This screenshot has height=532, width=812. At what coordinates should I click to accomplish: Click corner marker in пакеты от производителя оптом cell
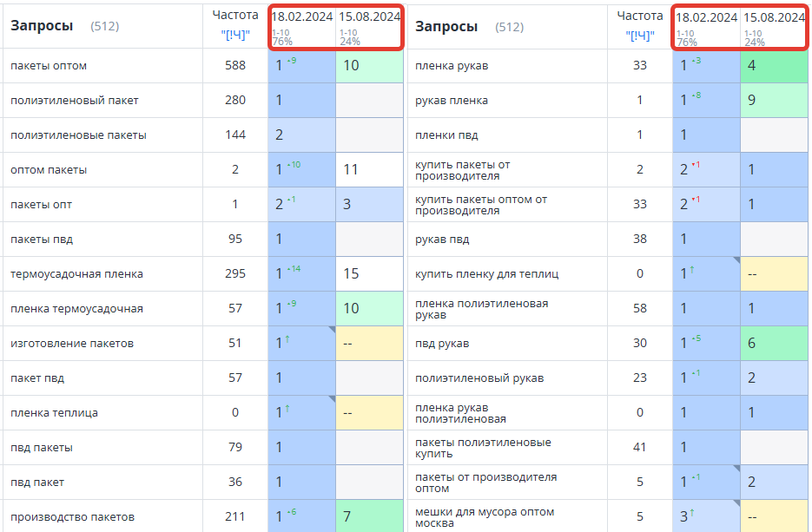[x=736, y=469]
